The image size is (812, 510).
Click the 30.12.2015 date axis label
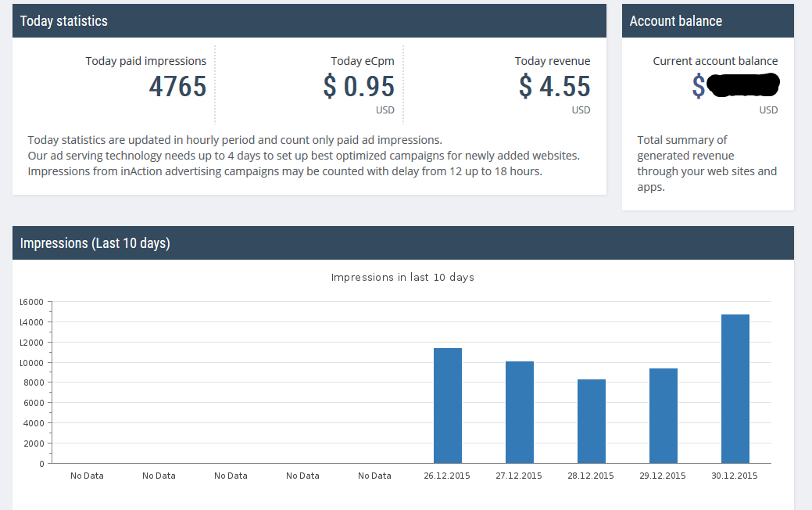coord(735,476)
